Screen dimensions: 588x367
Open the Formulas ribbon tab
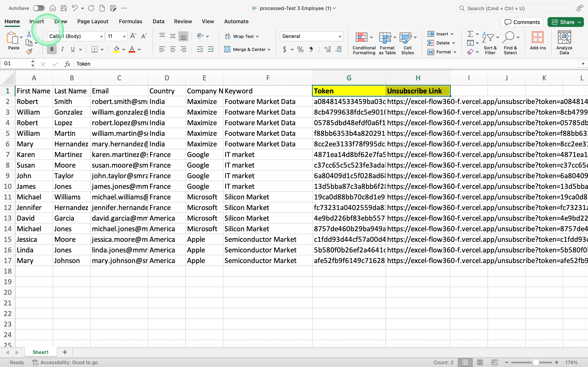(130, 21)
